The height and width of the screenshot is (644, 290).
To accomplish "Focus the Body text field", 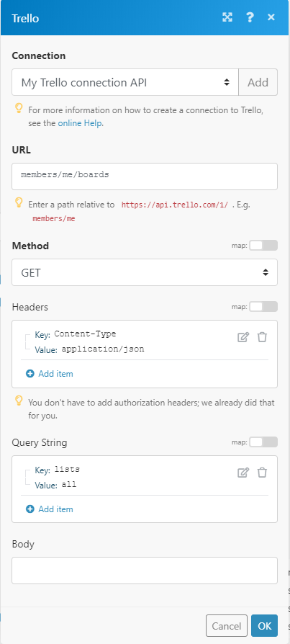I will (145, 571).
